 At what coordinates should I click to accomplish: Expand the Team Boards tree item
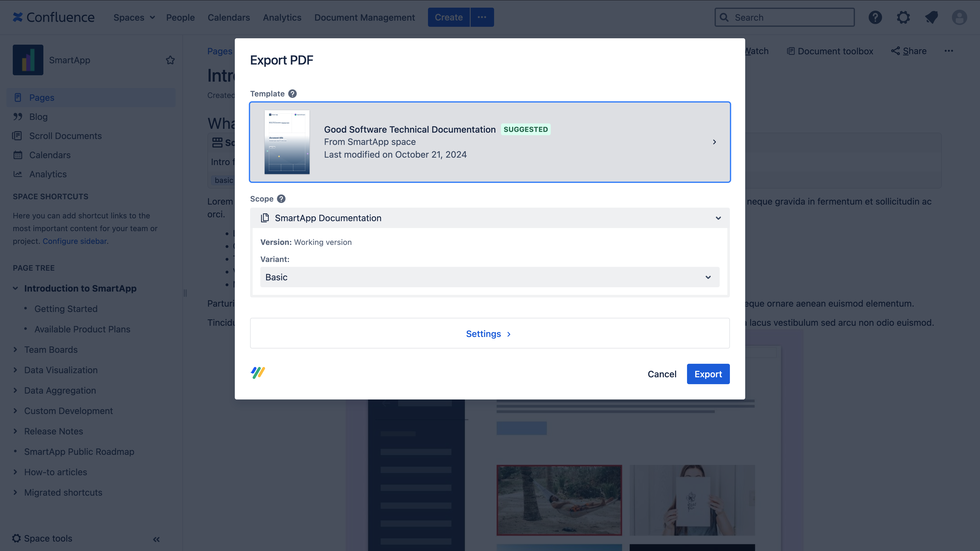pyautogui.click(x=15, y=349)
